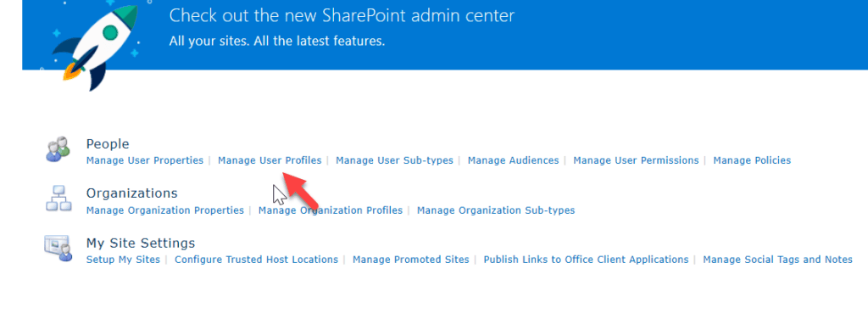Viewport: 868px width, 319px height.
Task: Open Publish Links to Office Client Applications
Action: coord(587,260)
